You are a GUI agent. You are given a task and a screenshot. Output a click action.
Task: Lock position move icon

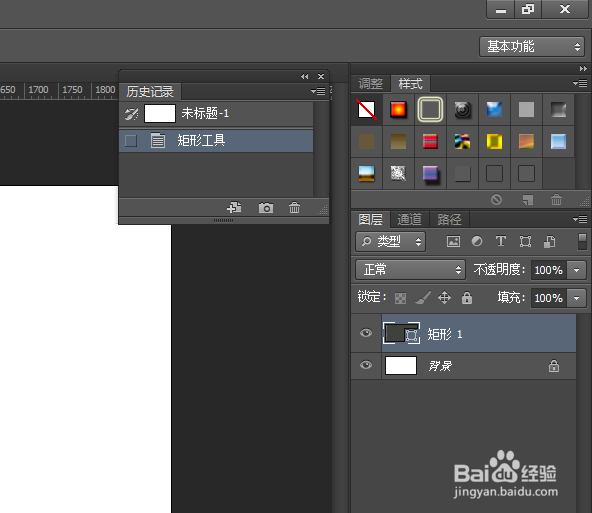point(444,297)
